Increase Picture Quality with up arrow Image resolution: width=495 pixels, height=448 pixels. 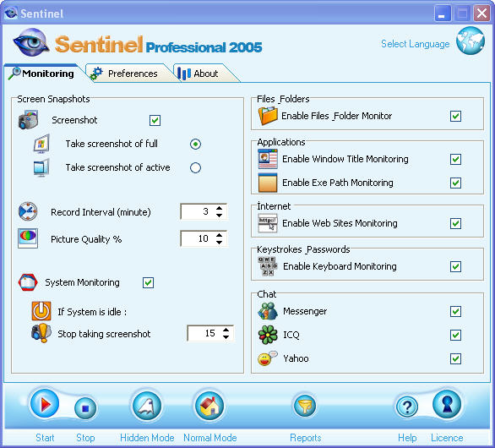(x=220, y=235)
